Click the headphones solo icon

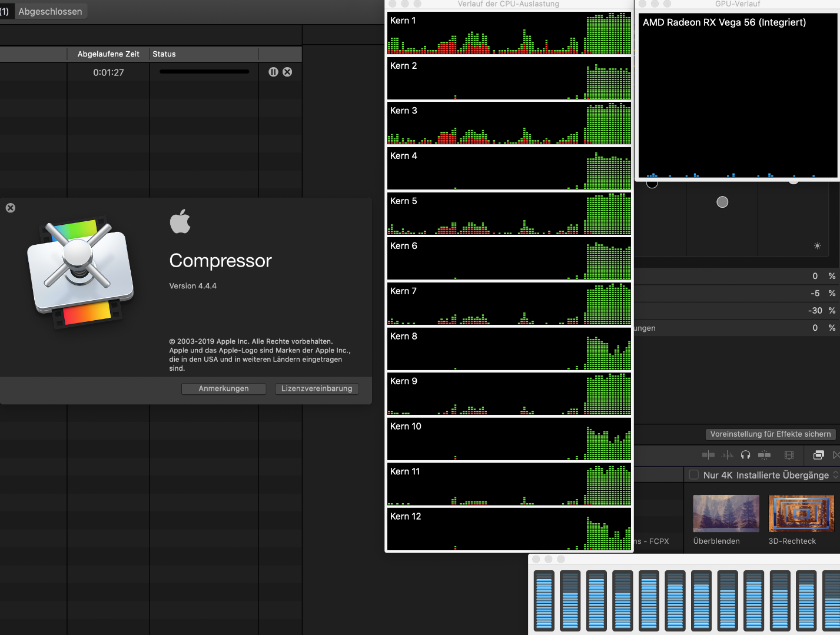[745, 455]
